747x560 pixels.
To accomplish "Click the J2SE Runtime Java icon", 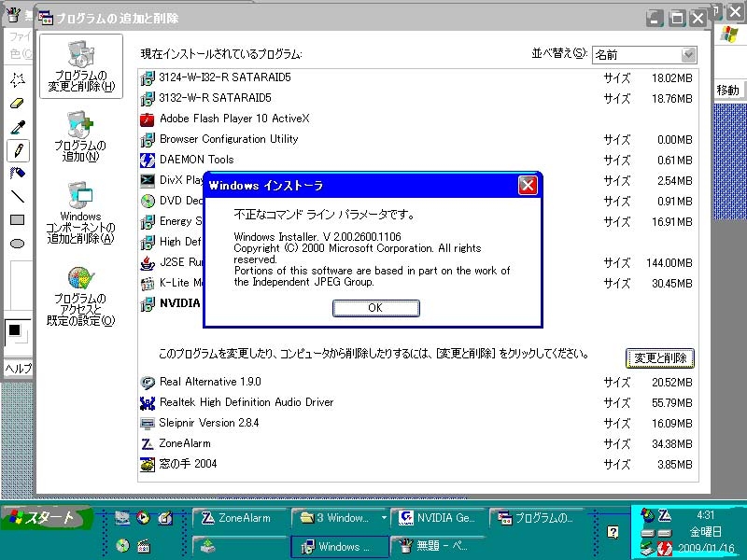I will click(x=148, y=262).
